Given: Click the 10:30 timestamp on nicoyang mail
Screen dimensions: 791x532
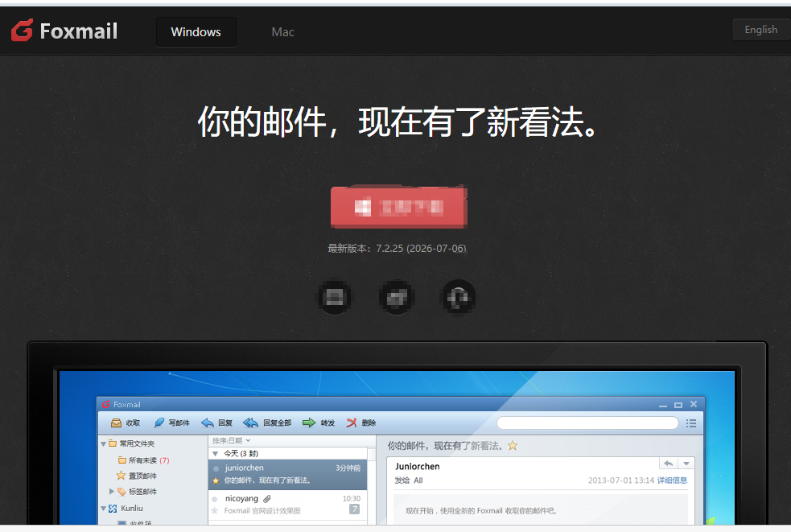Looking at the screenshot, I should 352,499.
